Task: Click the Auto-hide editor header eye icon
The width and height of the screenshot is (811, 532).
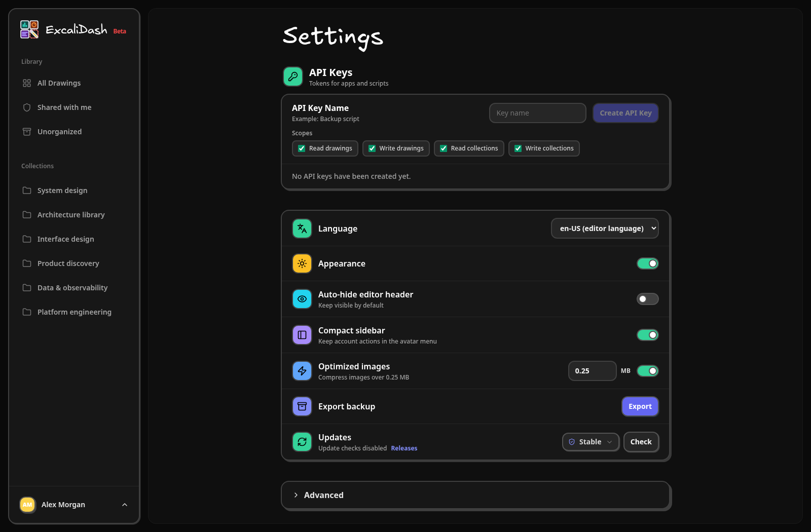Action: [x=302, y=299]
